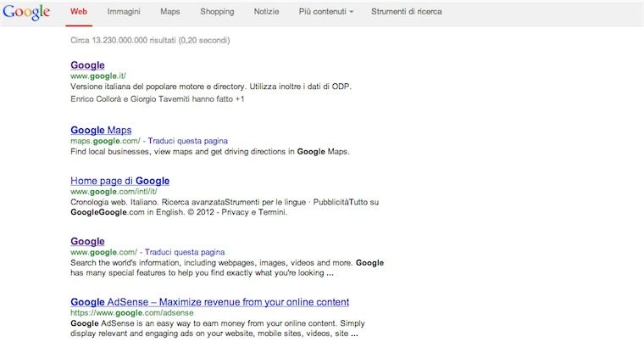Select the Web tab
Viewport: 644px width, 353px height.
(79, 12)
